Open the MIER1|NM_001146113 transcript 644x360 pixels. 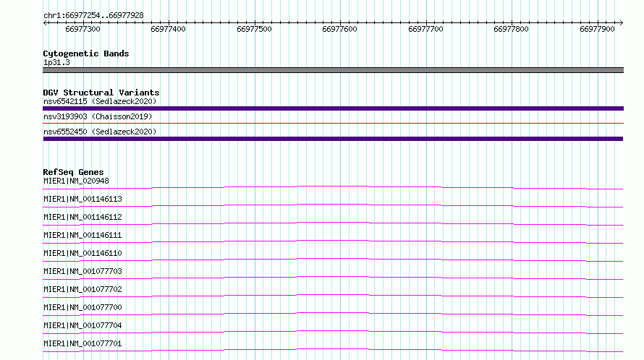pos(82,199)
